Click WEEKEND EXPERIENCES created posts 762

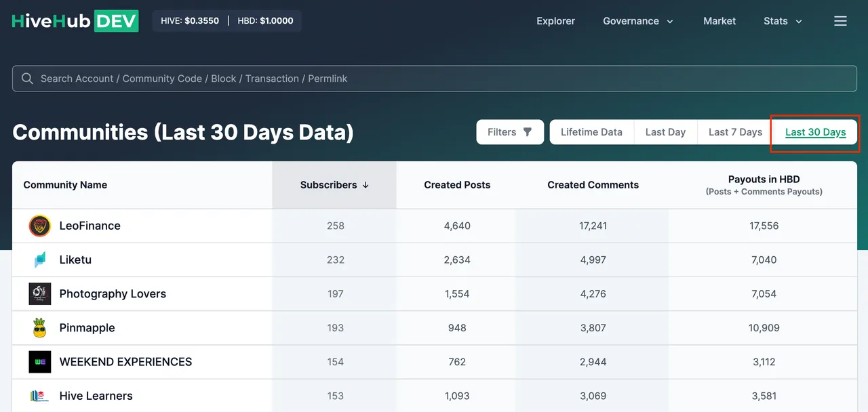pyautogui.click(x=457, y=362)
